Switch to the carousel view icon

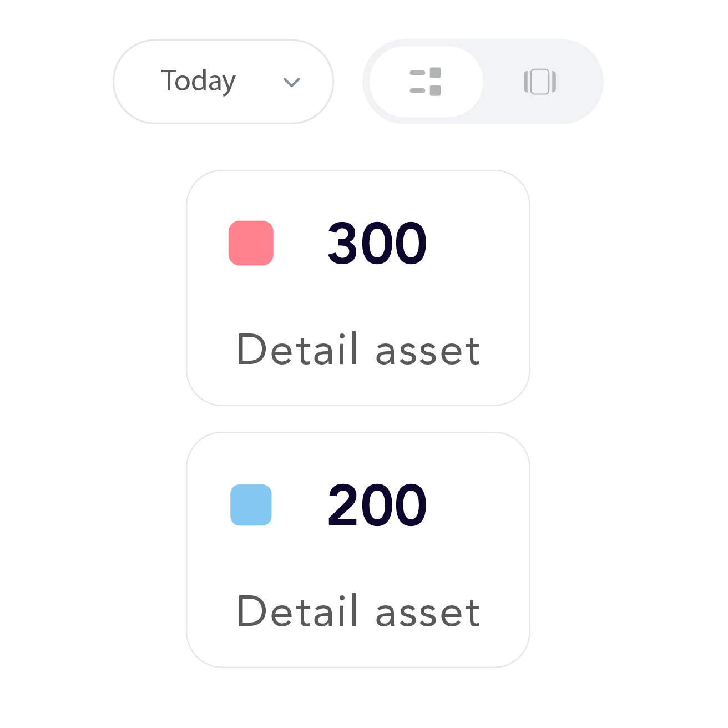tap(539, 82)
